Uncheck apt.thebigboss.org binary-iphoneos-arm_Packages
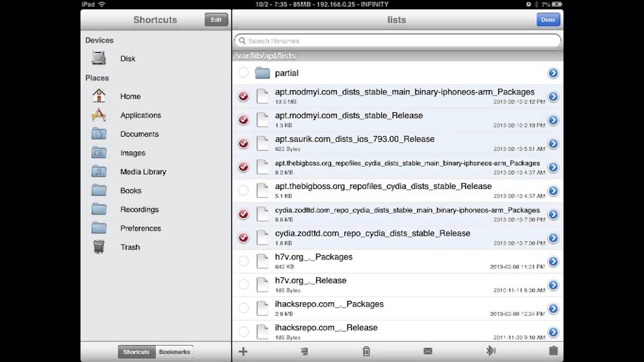The height and width of the screenshot is (362, 644). (244, 167)
